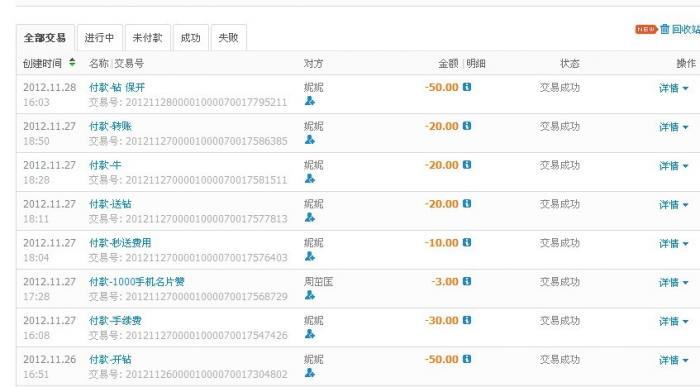Expand 详情 dropdown for 付款-秒送费用
This screenshot has width=700, height=387.
[674, 244]
